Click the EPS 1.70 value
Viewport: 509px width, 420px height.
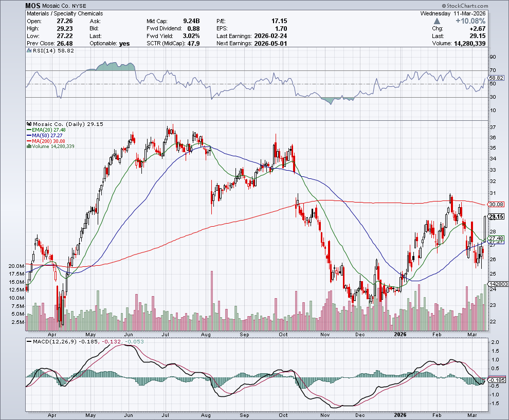[x=281, y=29]
